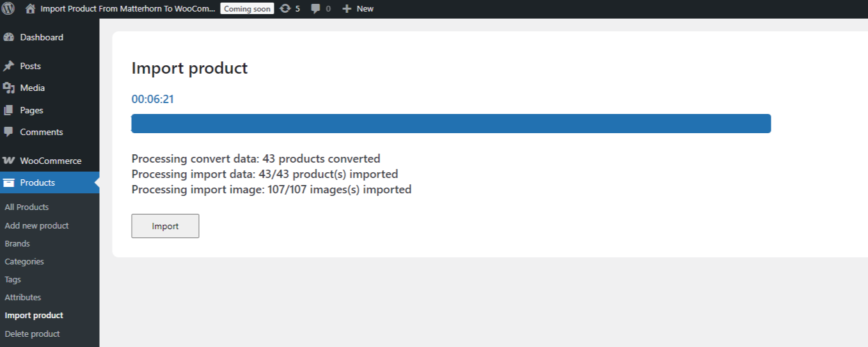Open Delete product submenu

click(32, 334)
